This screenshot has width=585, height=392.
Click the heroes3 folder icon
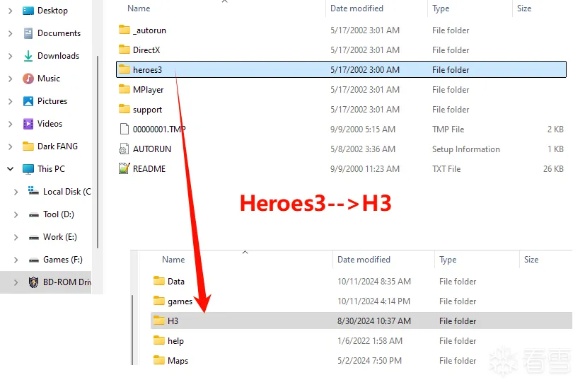(124, 70)
